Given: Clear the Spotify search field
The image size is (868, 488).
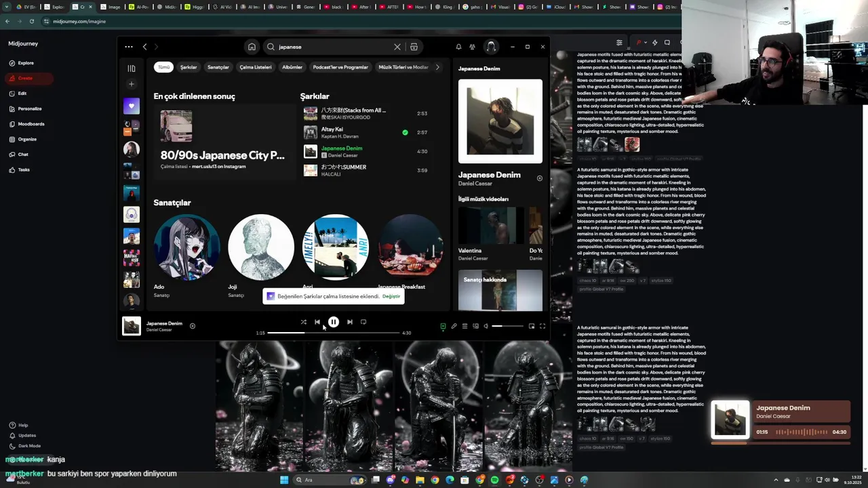Looking at the screenshot, I should coord(397,47).
